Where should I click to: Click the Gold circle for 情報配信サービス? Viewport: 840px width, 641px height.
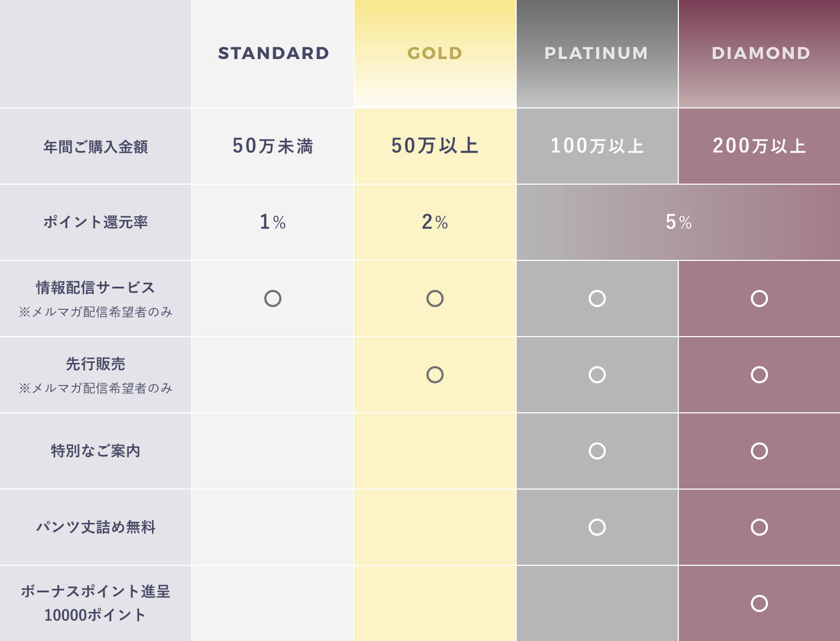pos(435,298)
